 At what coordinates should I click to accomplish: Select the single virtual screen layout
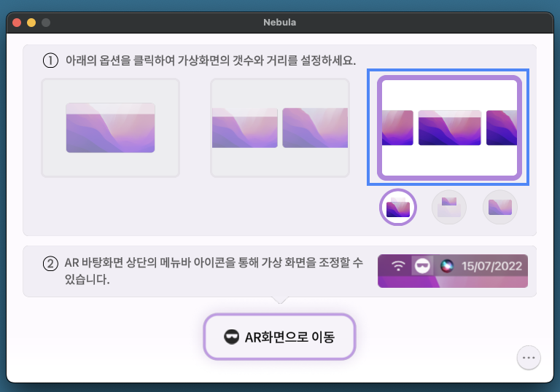(x=110, y=128)
